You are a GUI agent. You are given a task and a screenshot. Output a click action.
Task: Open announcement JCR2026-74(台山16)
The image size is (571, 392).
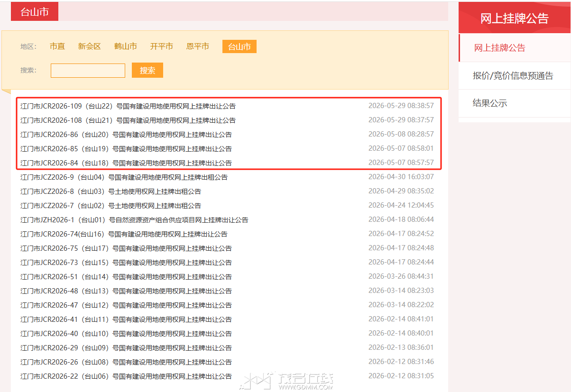[x=124, y=234]
